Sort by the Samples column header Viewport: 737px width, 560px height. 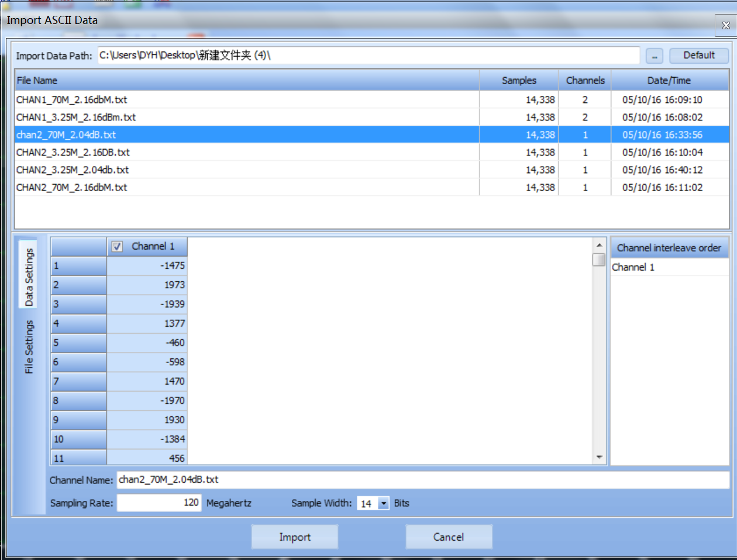click(519, 81)
